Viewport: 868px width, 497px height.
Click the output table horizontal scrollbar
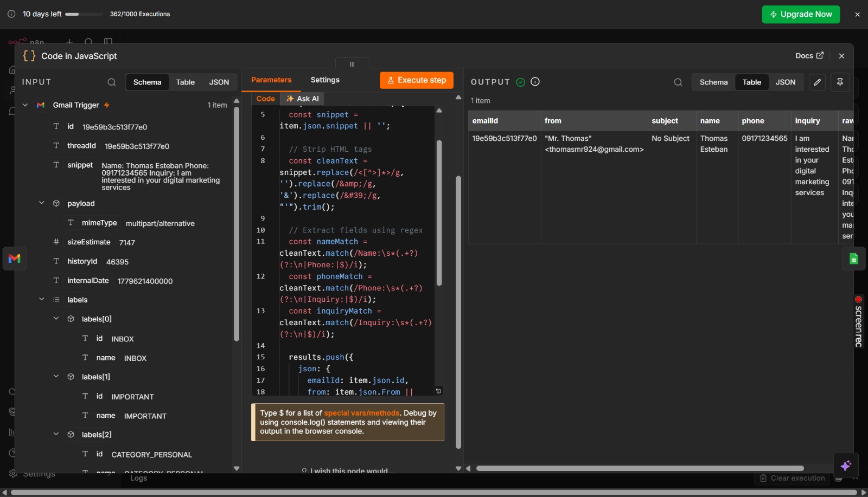pos(640,468)
